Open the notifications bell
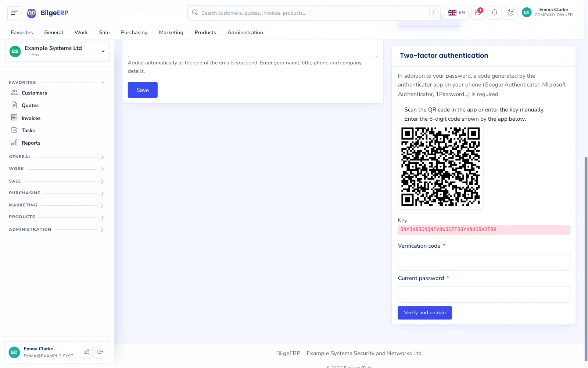This screenshot has height=368, width=588. 494,13
